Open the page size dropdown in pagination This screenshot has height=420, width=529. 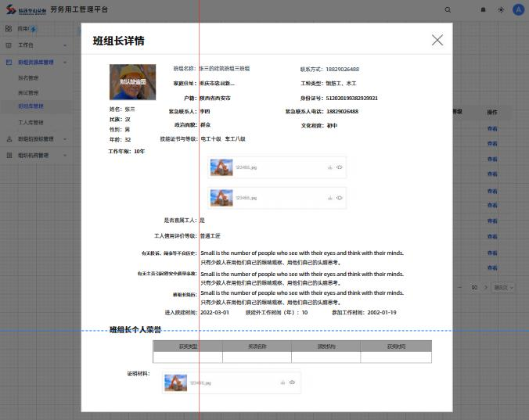click(x=501, y=288)
